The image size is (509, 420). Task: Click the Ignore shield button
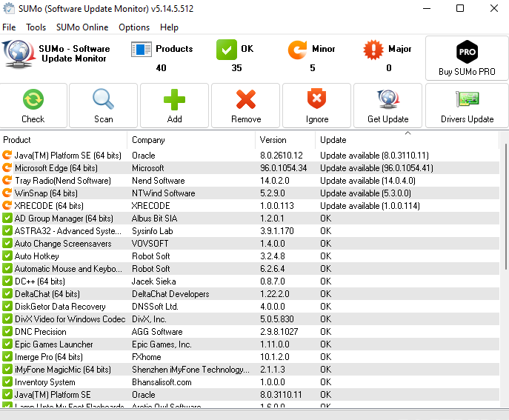(317, 105)
